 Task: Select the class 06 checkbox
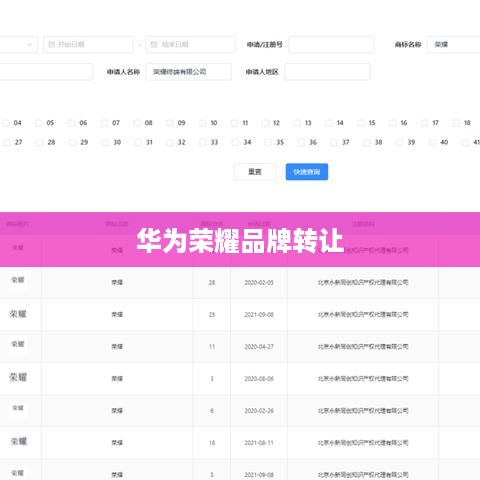tap(71, 123)
